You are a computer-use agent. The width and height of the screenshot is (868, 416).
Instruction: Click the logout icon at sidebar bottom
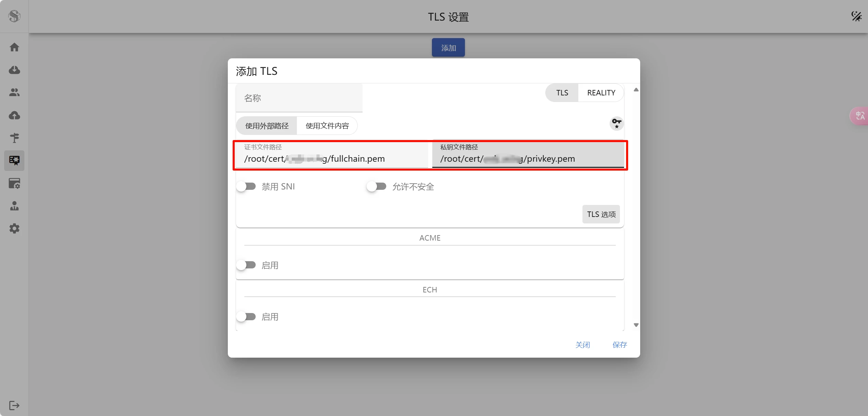click(x=14, y=405)
